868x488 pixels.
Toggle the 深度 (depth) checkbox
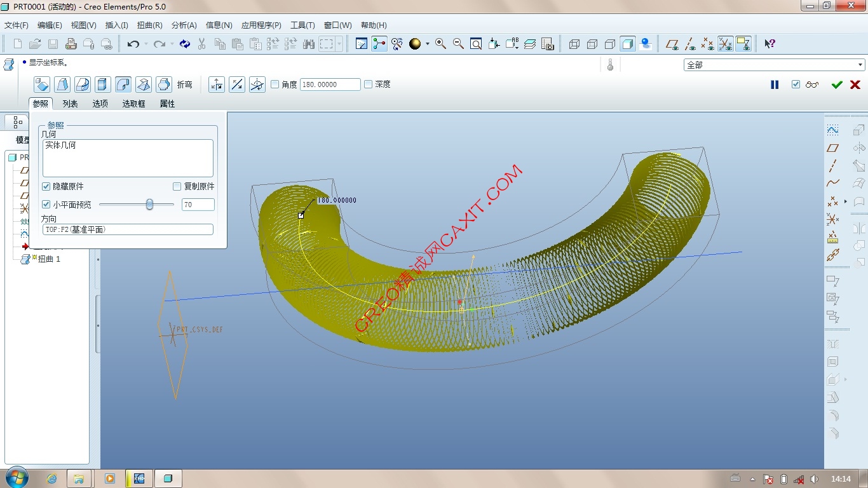[368, 84]
